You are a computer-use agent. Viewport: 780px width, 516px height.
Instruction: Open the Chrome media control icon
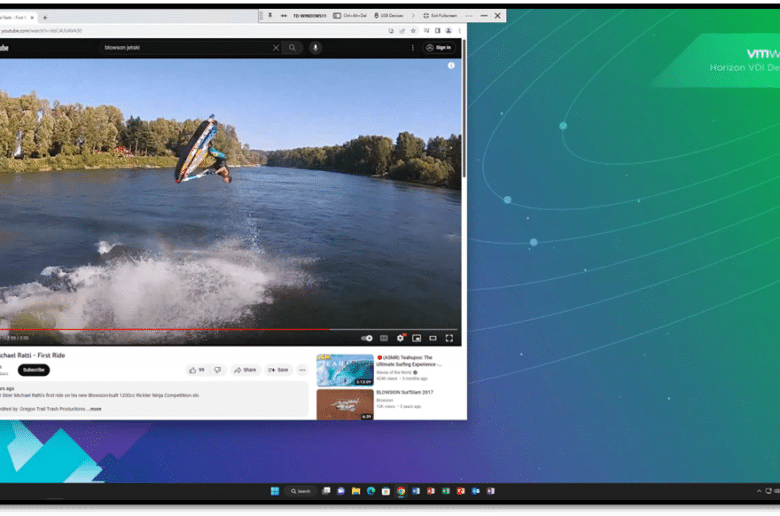(x=426, y=31)
